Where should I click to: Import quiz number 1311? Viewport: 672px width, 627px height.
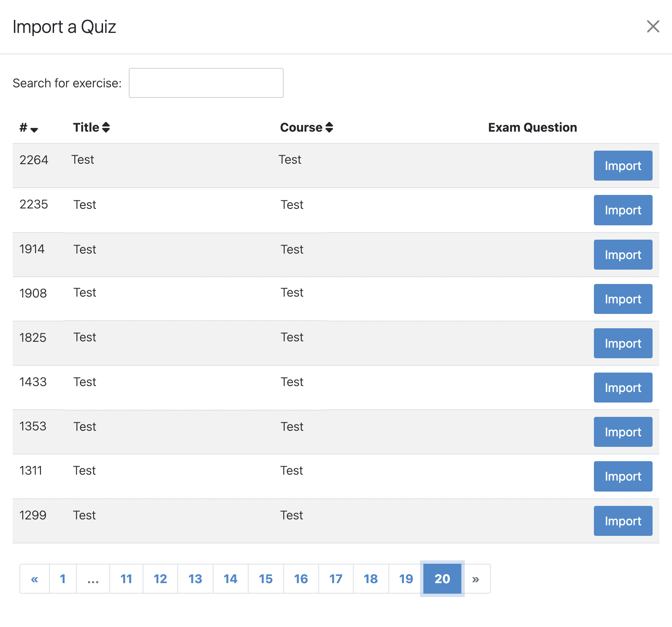coord(623,476)
